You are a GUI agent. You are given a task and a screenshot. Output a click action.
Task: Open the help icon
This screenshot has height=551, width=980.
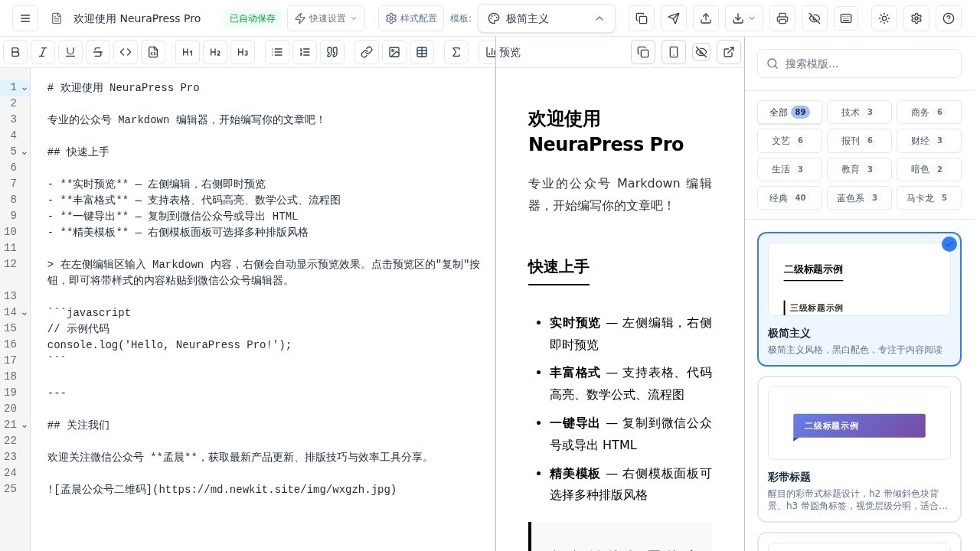coord(949,18)
